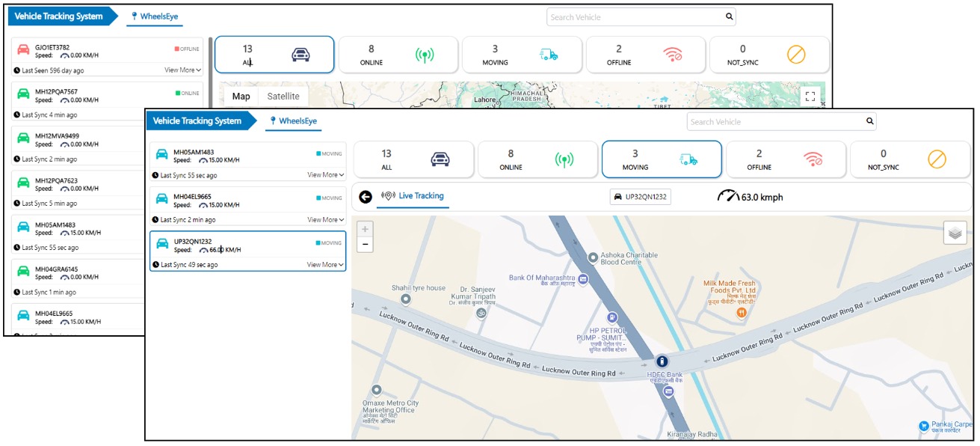The image size is (980, 446).
Task: Open the map layers icon
Action: (955, 233)
